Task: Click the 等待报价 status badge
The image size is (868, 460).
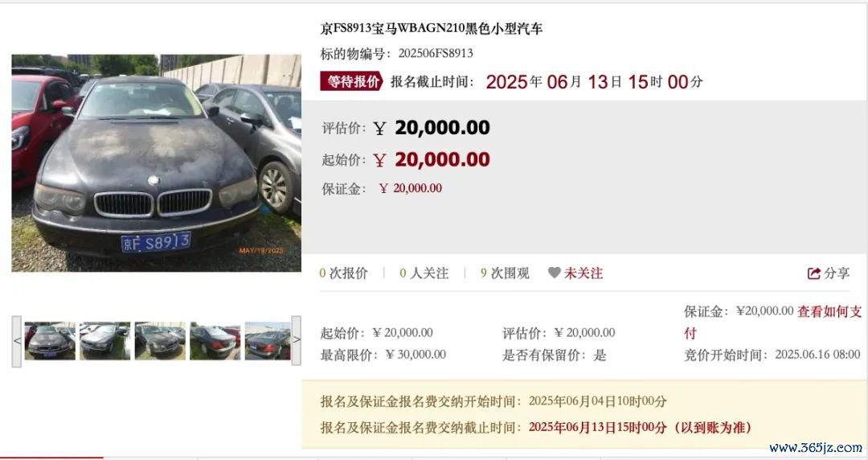Action: click(351, 81)
